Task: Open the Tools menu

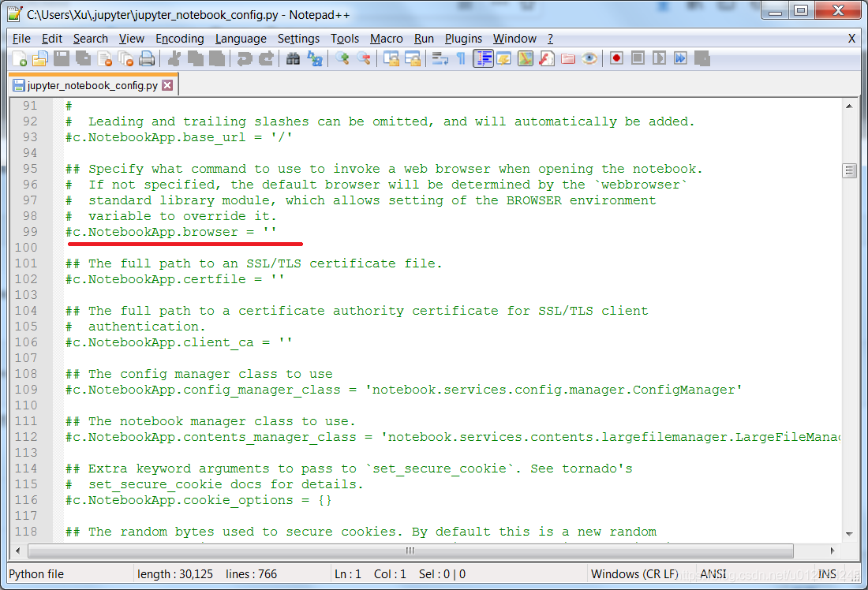Action: pyautogui.click(x=345, y=39)
